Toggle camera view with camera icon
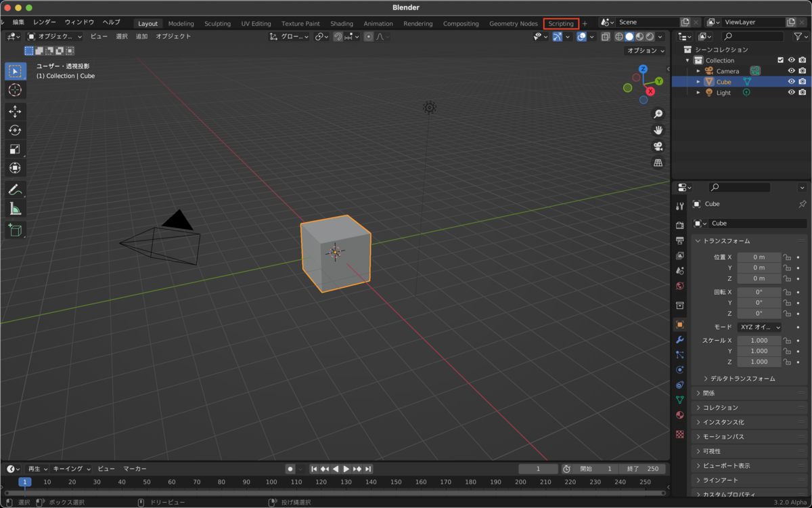This screenshot has height=508, width=812. 658,147
